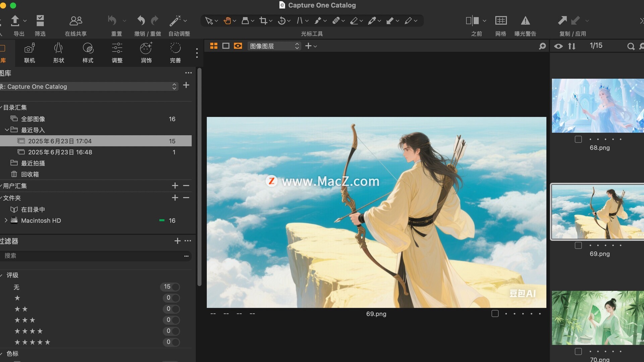Open Library (图库) panel options dots

tap(189, 73)
